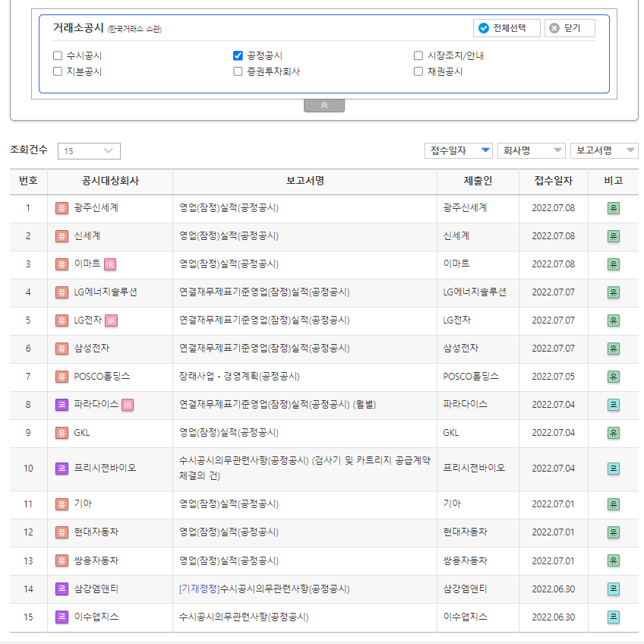Open 광주신세계 영업(잠정)실적 report
Image resolution: width=644 pixels, height=644 pixels.
(229, 208)
